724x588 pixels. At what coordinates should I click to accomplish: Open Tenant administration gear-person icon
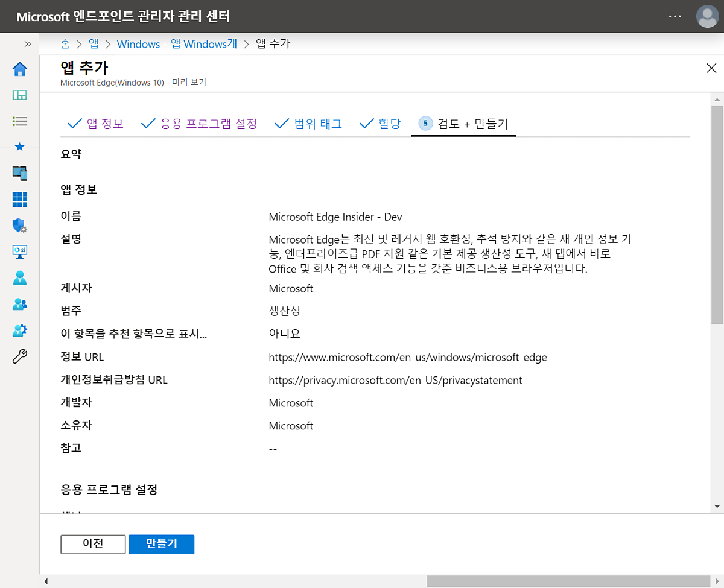click(x=20, y=330)
